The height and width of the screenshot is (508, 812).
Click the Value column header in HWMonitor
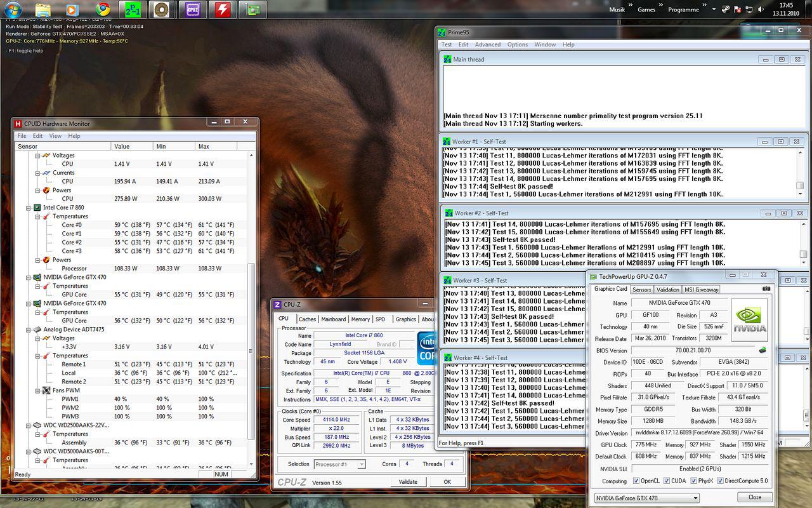click(132, 146)
